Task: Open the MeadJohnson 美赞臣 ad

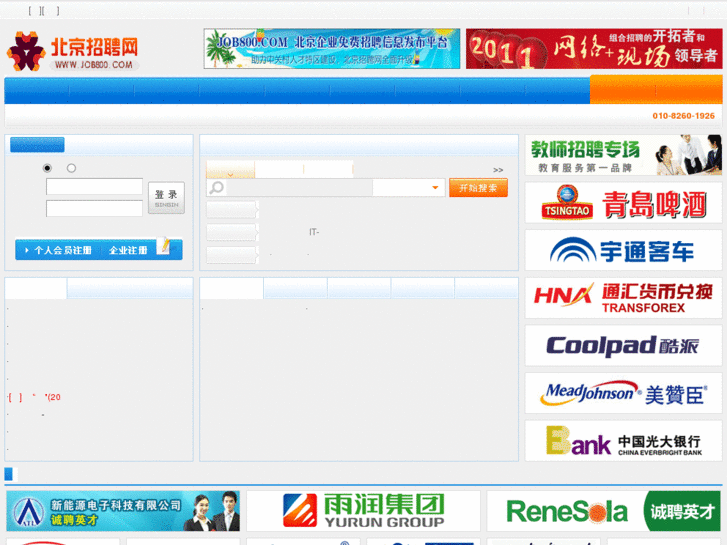Action: [623, 393]
